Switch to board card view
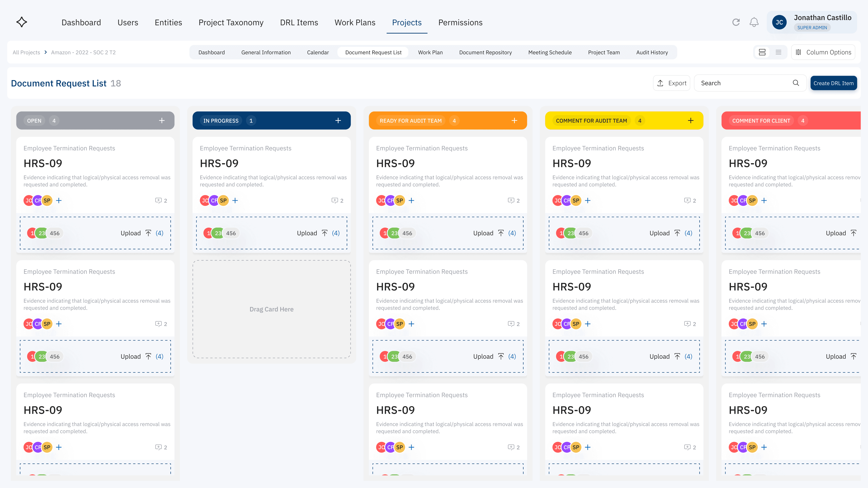Viewport: 868px width, 488px height. click(762, 52)
